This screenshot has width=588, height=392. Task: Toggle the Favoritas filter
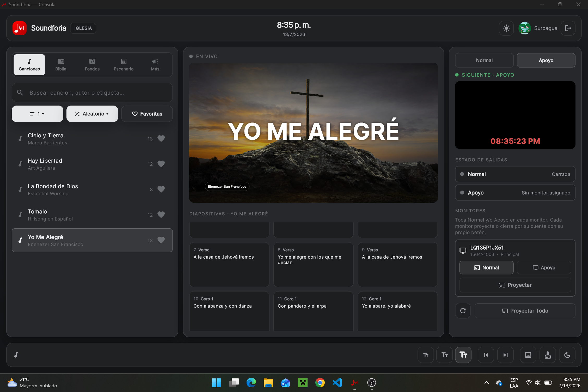147,114
